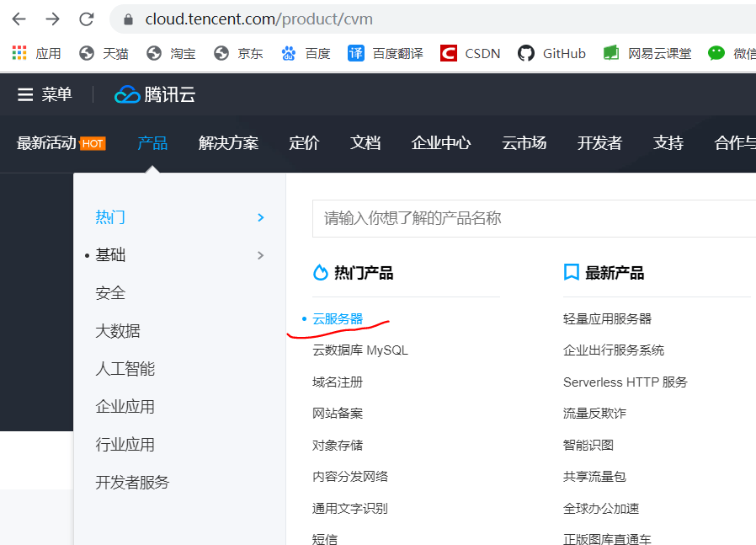Click the bookmark icon beside 最新产品
This screenshot has height=545, width=756.
572,272
